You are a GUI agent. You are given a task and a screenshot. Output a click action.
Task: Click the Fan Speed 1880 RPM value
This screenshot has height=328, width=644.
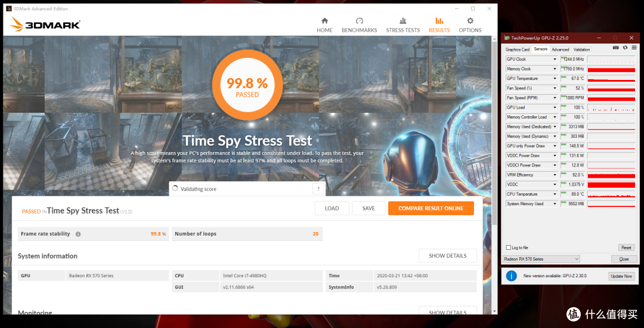(573, 98)
